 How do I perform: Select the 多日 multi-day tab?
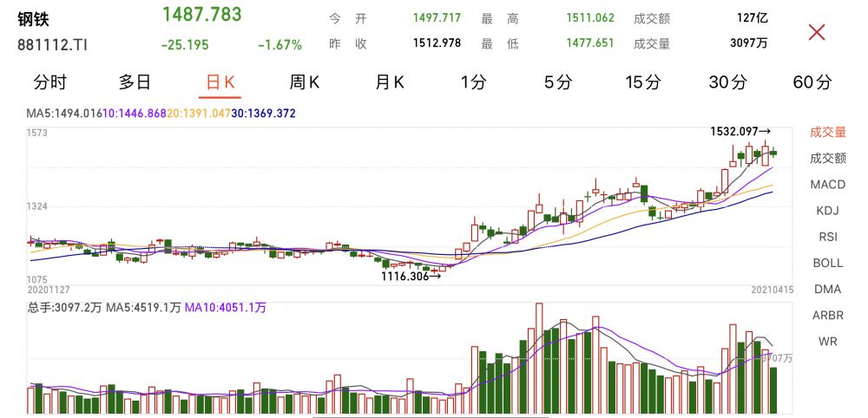(135, 82)
